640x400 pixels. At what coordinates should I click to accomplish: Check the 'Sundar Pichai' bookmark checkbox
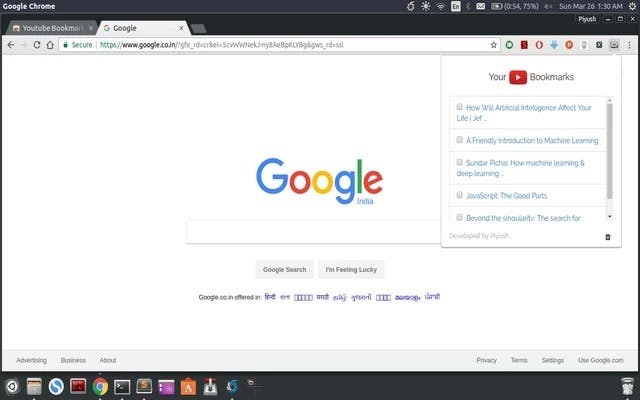[x=460, y=162]
